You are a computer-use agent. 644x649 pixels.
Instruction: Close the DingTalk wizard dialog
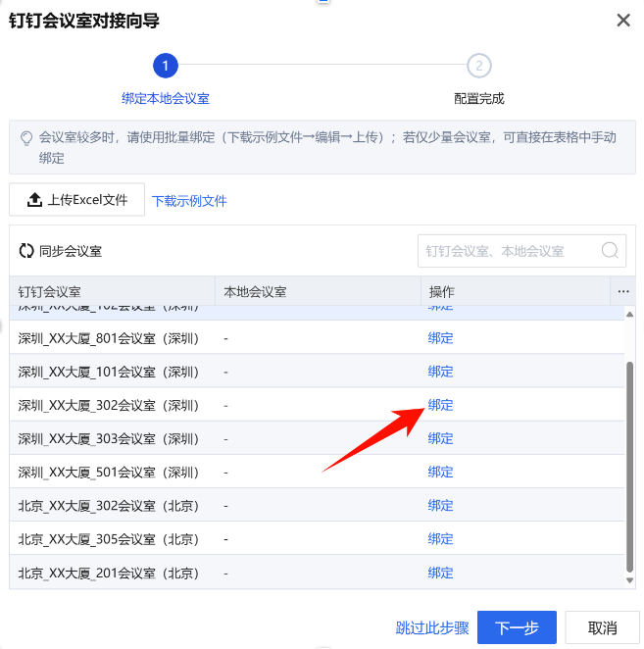622,21
